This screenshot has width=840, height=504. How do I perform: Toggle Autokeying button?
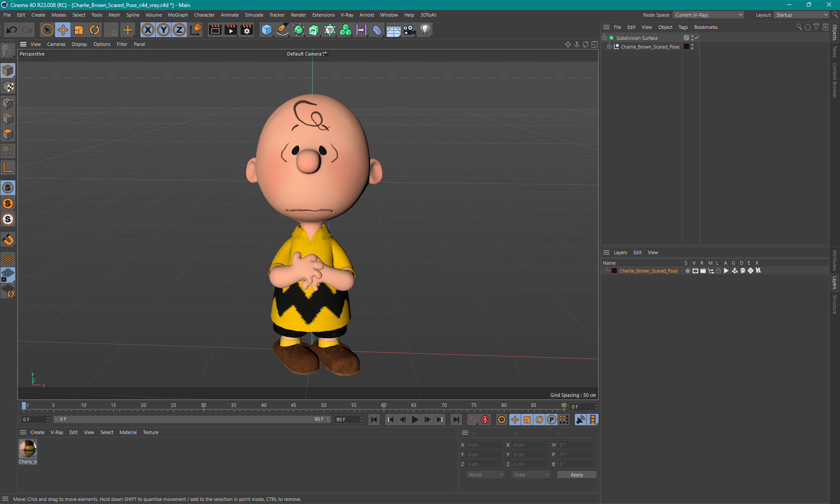[485, 420]
